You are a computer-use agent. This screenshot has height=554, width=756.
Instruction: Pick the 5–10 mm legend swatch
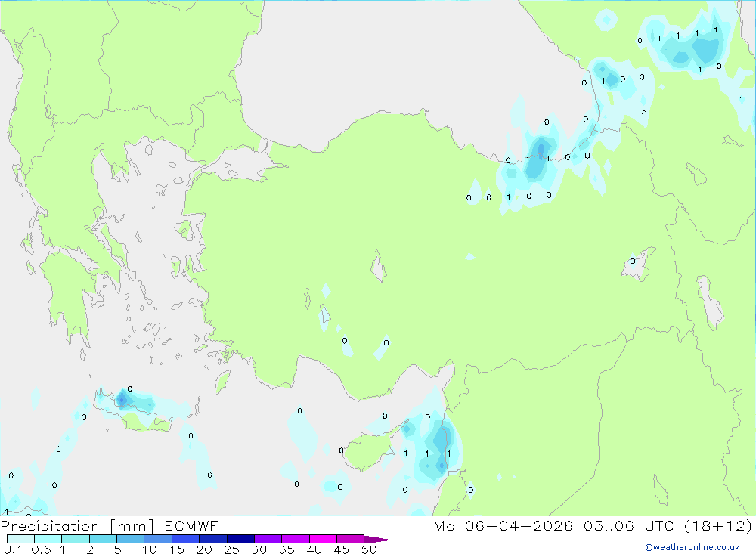click(131, 539)
